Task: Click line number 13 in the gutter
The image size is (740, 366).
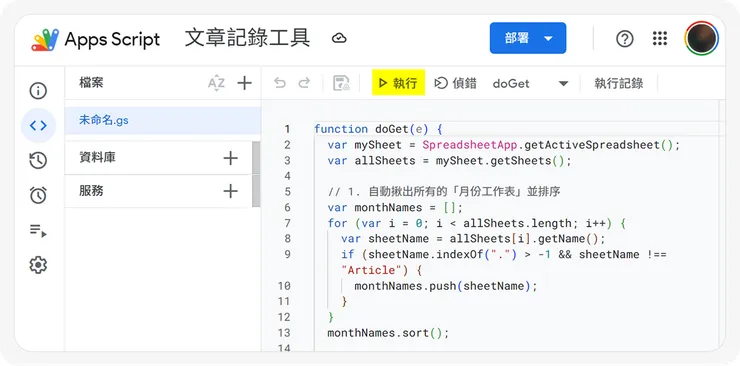Action: coord(284,333)
